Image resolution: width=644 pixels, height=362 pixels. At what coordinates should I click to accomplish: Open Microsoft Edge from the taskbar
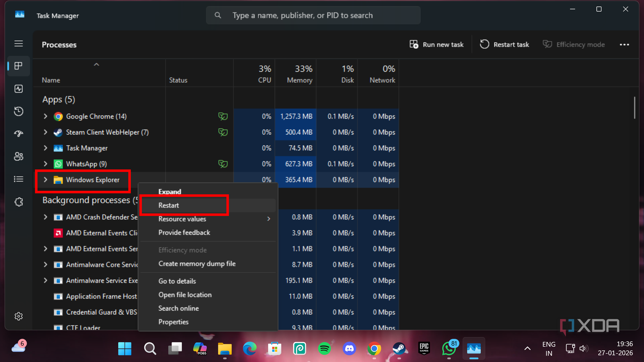250,348
